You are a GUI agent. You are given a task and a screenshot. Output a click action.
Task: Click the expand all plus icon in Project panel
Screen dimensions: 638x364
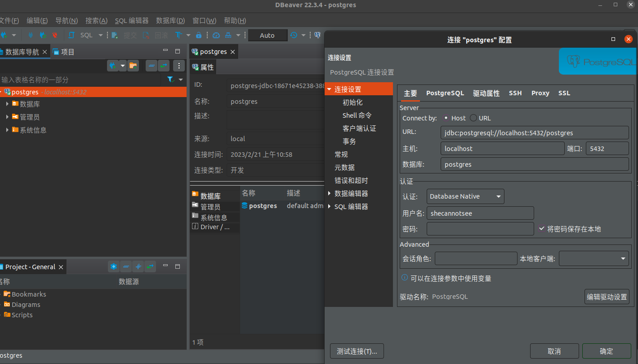[x=138, y=266]
